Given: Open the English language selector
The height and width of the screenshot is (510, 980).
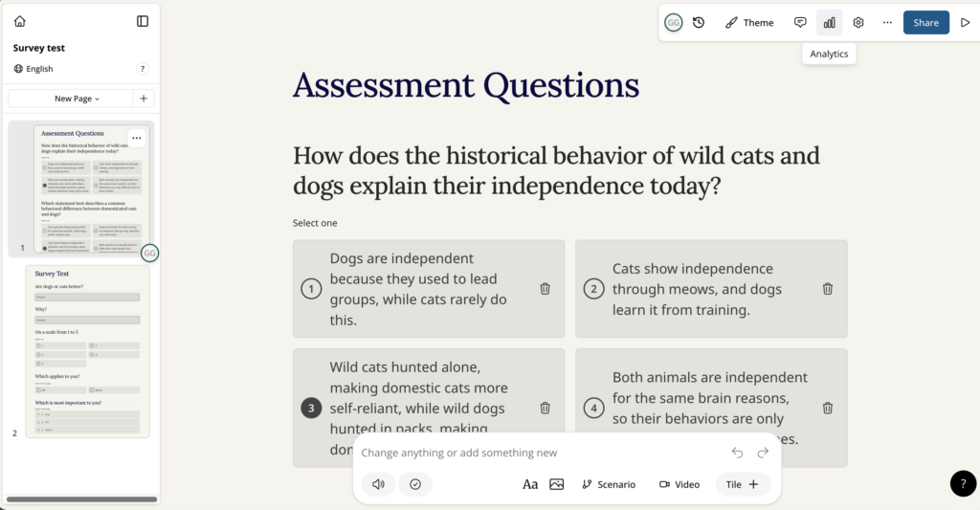Looking at the screenshot, I should tap(33, 69).
